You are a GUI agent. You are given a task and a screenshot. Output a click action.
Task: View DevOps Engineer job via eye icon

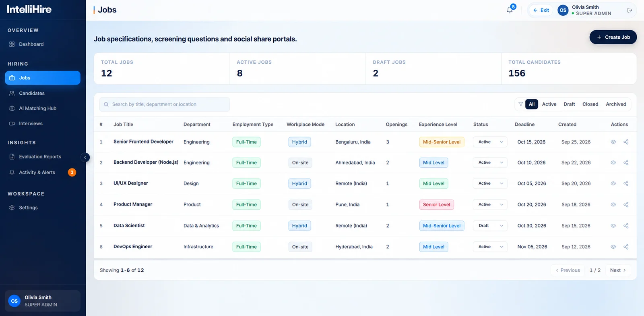pyautogui.click(x=613, y=247)
